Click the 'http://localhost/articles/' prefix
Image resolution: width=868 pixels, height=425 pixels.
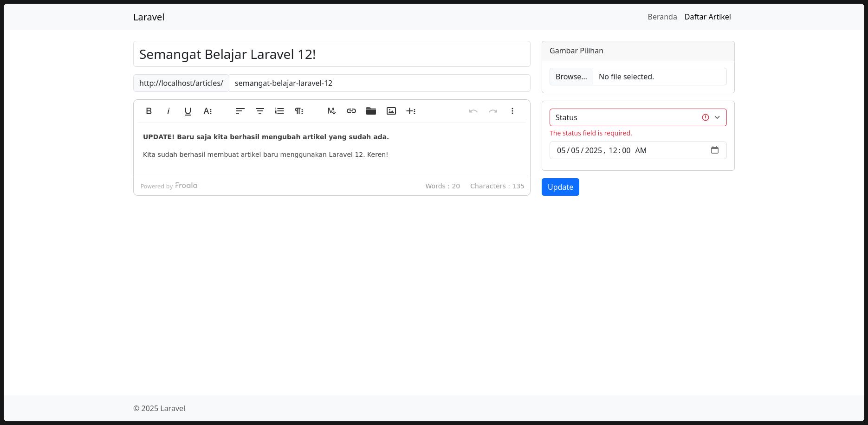pyautogui.click(x=181, y=83)
